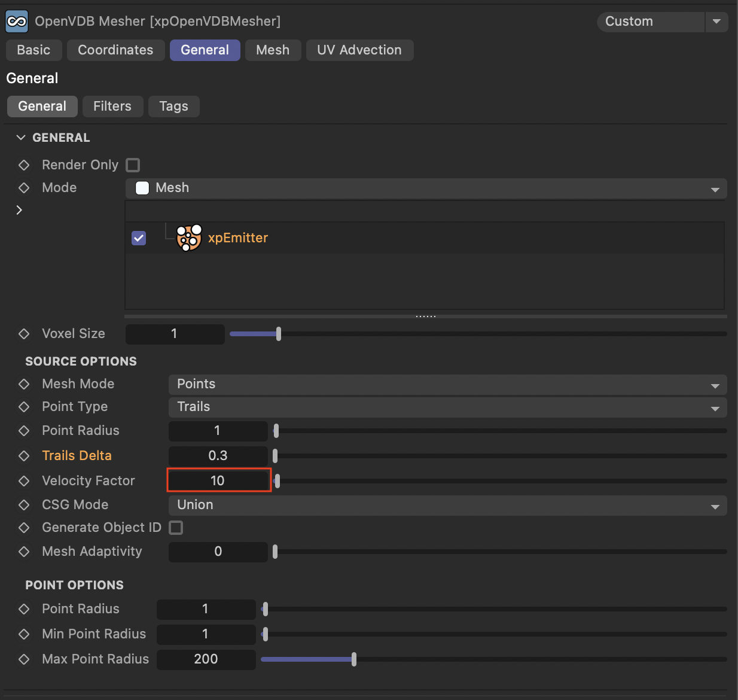The image size is (738, 700).
Task: Click the Max Point Radius slider handle
Action: [x=354, y=659]
